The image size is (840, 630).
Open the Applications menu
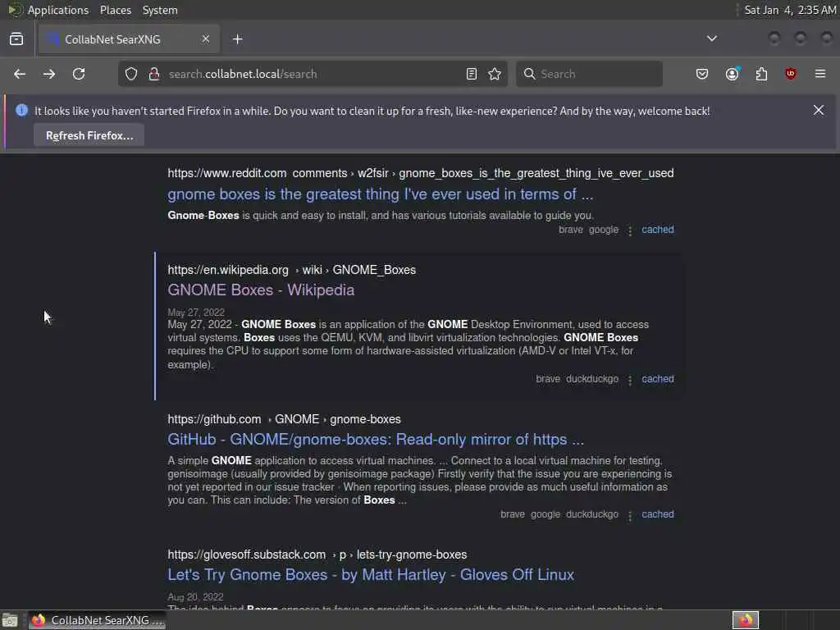coord(58,10)
